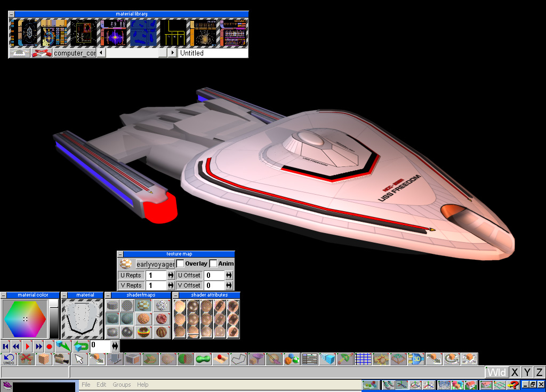Collapse the material library panel

[x=12, y=14]
